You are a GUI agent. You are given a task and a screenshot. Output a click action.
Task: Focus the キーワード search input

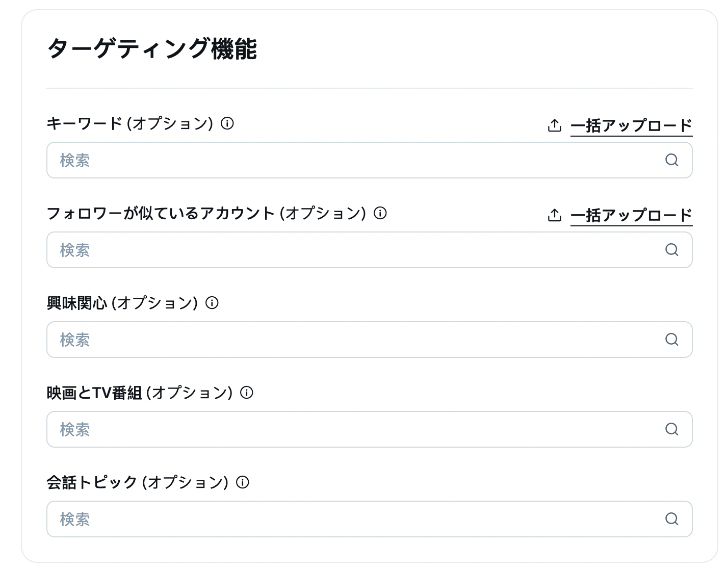click(370, 160)
